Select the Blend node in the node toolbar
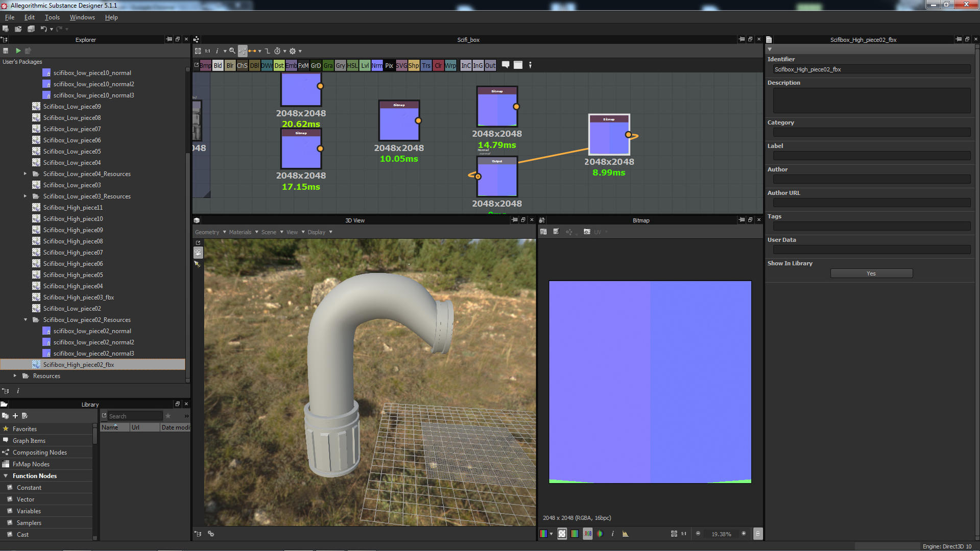The height and width of the screenshot is (551, 980). click(218, 65)
